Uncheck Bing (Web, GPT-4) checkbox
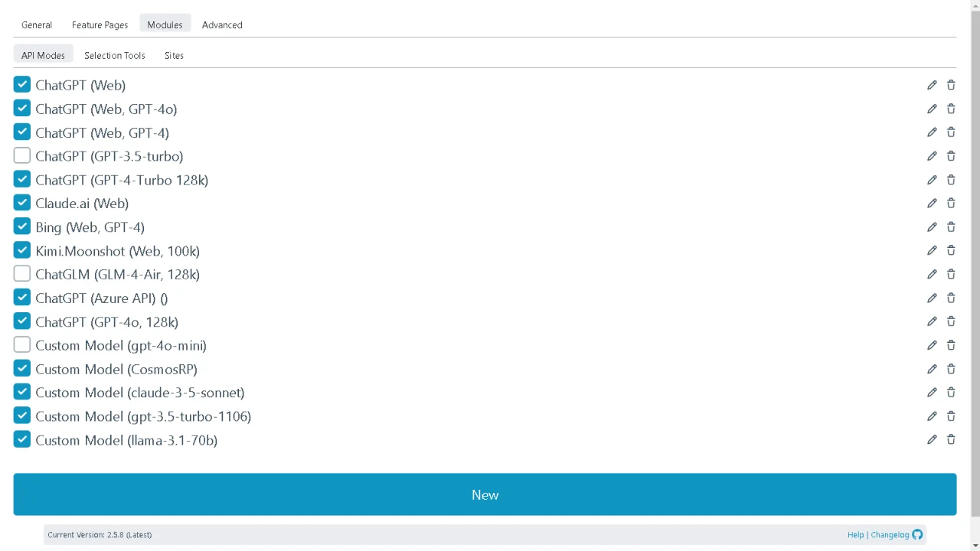This screenshot has height=551, width=980. [x=21, y=227]
